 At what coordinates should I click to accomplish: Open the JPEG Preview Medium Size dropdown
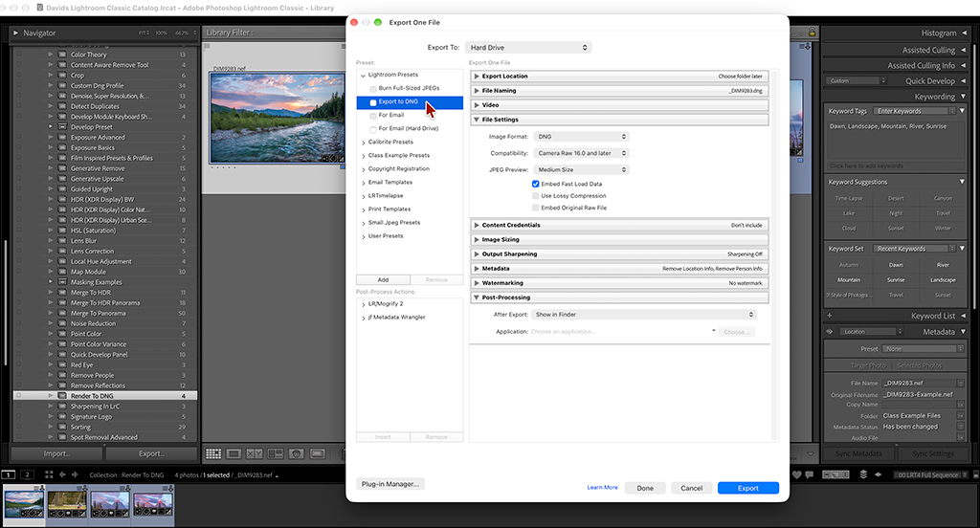coord(581,170)
